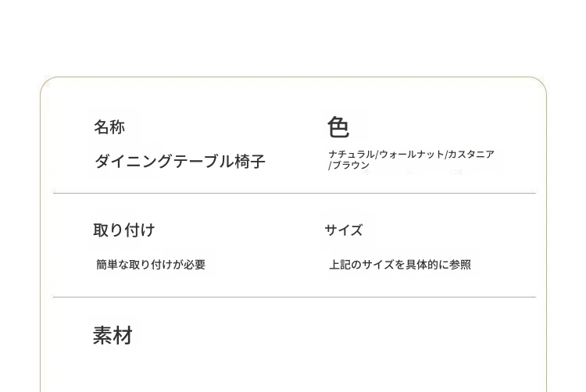Click the サイズ heading

[x=344, y=230]
